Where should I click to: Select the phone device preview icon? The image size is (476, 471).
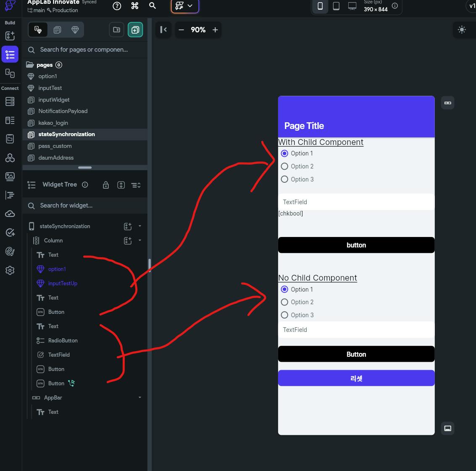pos(320,6)
